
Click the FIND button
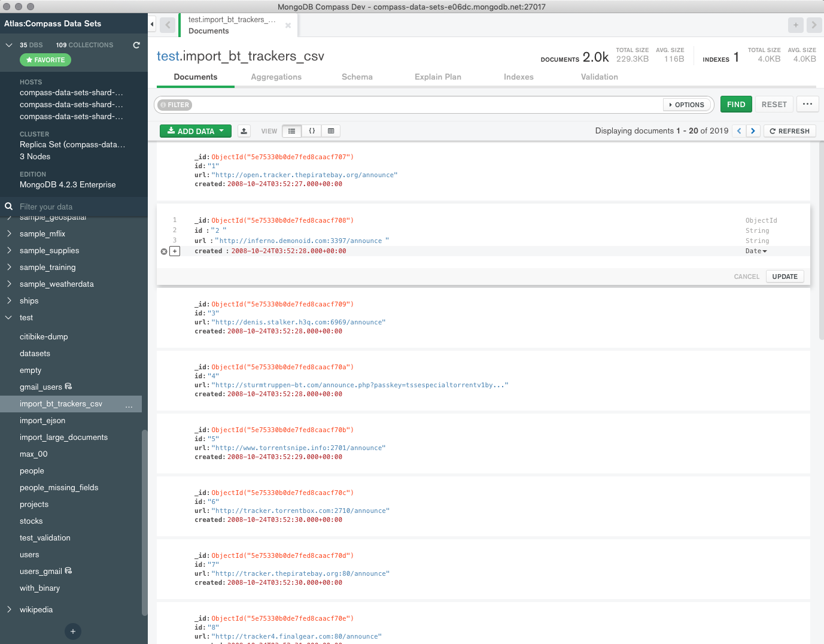coord(736,104)
